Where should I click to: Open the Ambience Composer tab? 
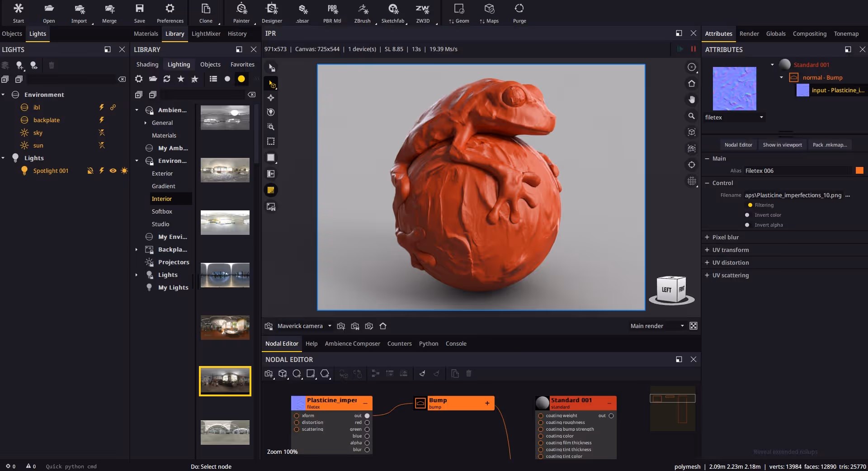pos(353,343)
